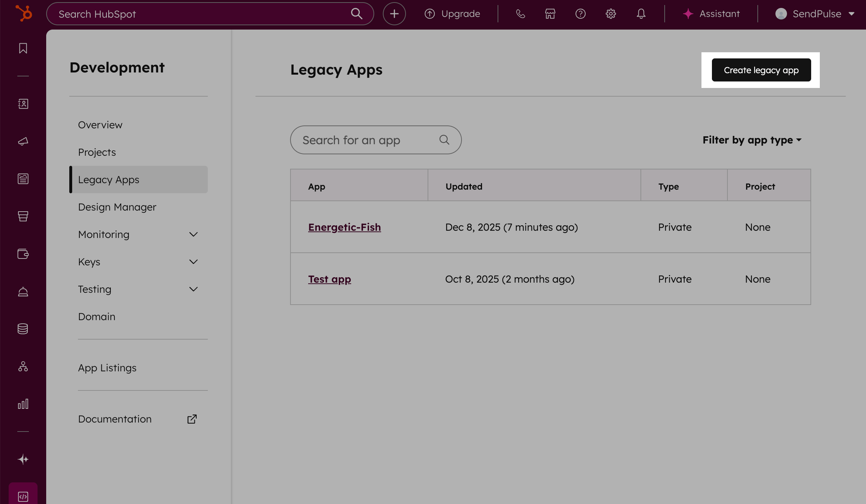The width and height of the screenshot is (866, 504).
Task: Open notifications bell icon
Action: pyautogui.click(x=641, y=14)
